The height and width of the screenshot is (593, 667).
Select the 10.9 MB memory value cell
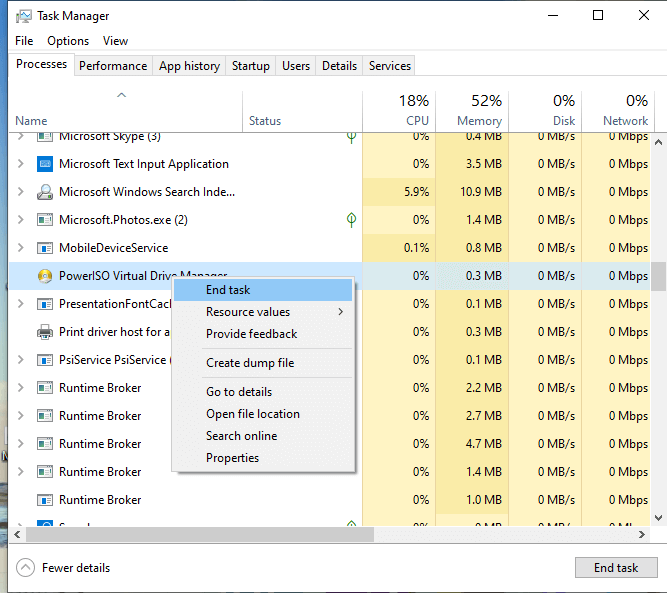coord(472,192)
